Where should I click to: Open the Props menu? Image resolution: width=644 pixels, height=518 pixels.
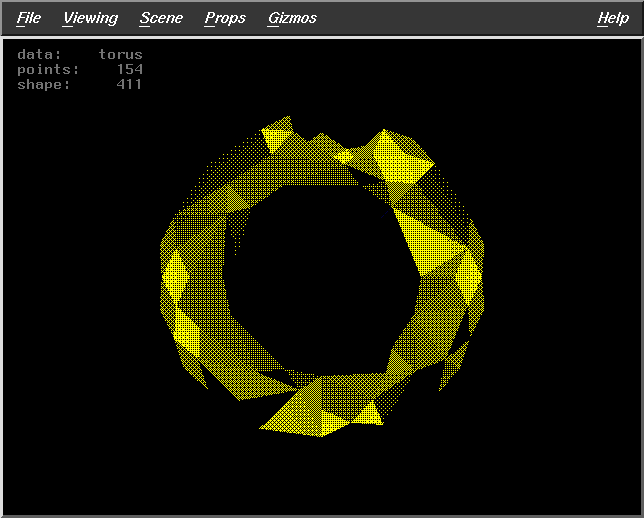(225, 18)
